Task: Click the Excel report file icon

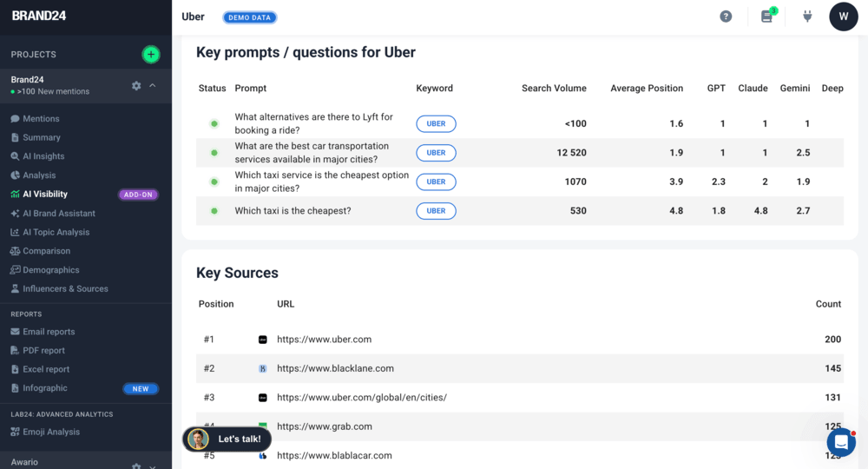Action: click(15, 369)
